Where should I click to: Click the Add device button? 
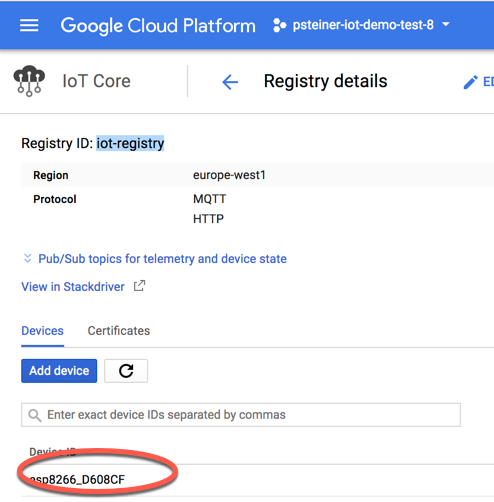pyautogui.click(x=59, y=371)
